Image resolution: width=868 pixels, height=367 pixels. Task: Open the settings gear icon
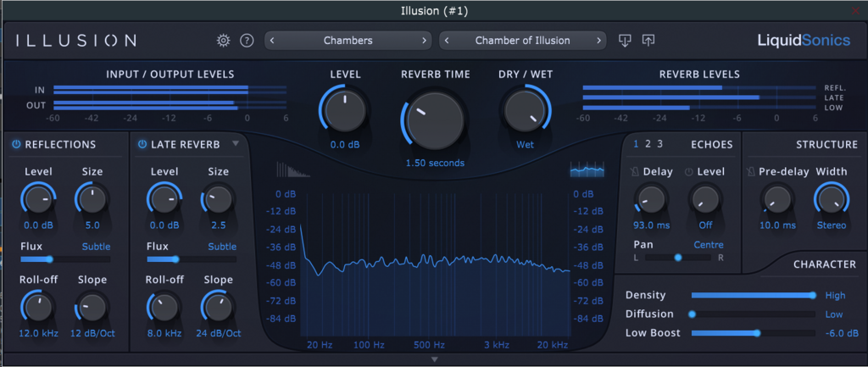click(223, 41)
